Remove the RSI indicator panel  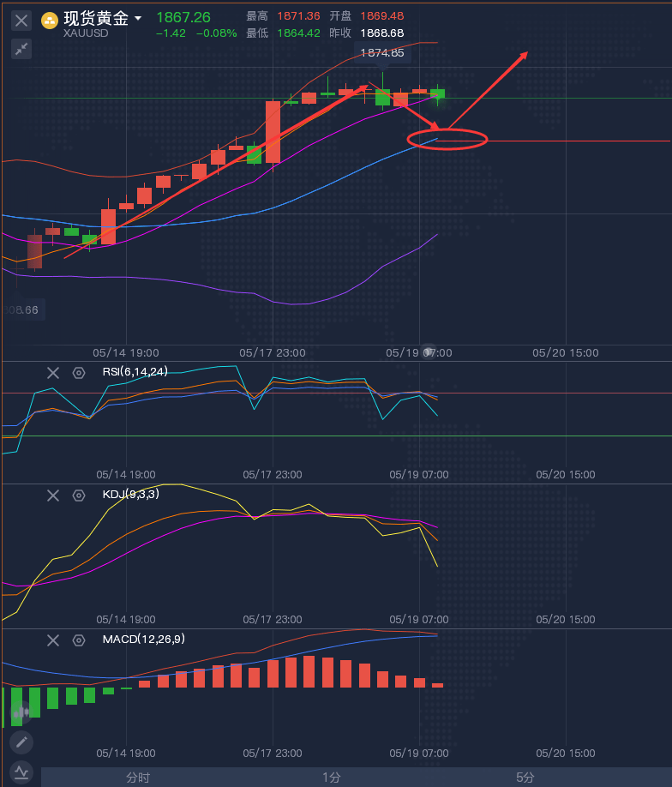tap(52, 373)
